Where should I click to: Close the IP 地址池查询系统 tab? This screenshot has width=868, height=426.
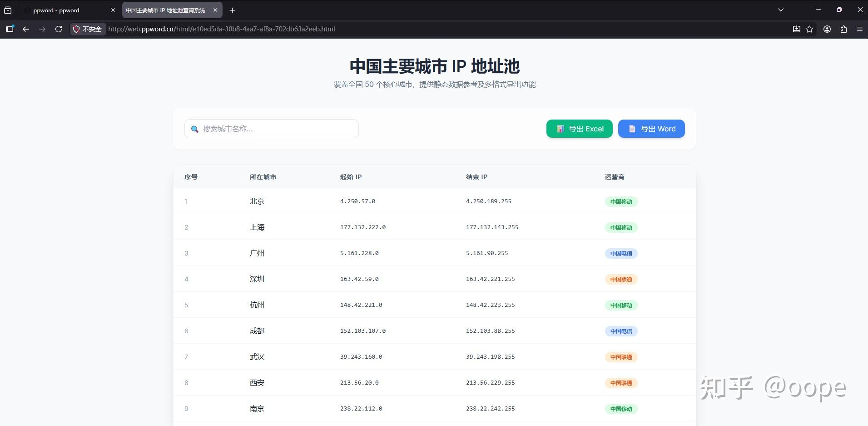(x=215, y=10)
